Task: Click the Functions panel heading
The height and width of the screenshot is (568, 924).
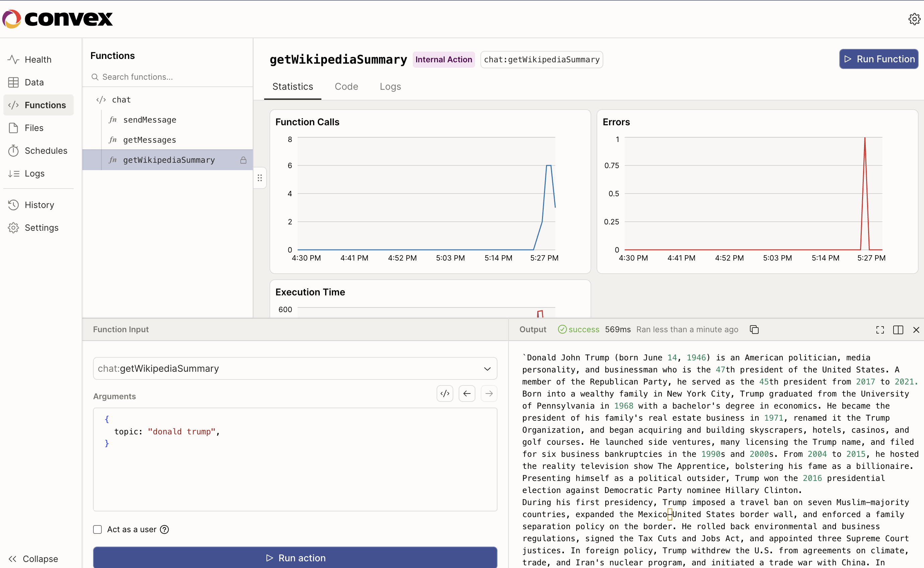Action: pyautogui.click(x=112, y=56)
